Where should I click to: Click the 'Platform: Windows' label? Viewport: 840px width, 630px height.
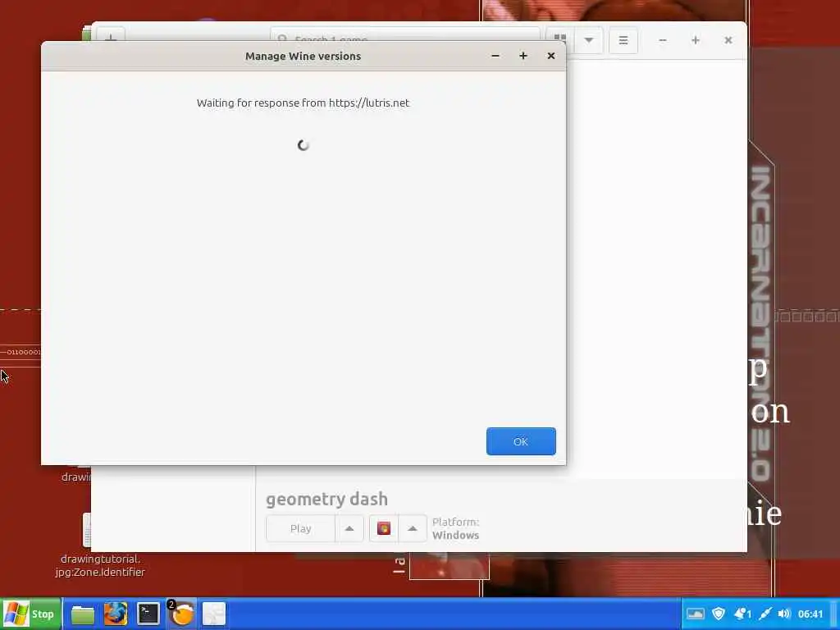pyautogui.click(x=455, y=528)
